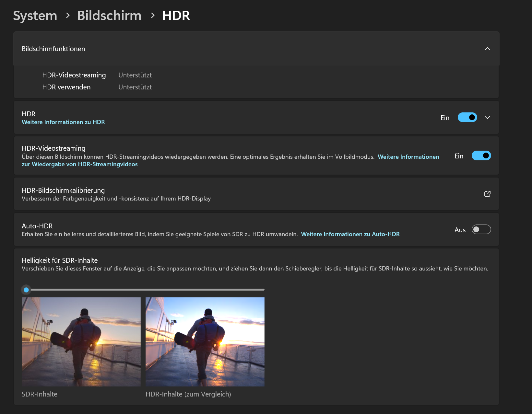532x414 pixels.
Task: Navigate to System in the breadcrumb
Action: [x=35, y=15]
